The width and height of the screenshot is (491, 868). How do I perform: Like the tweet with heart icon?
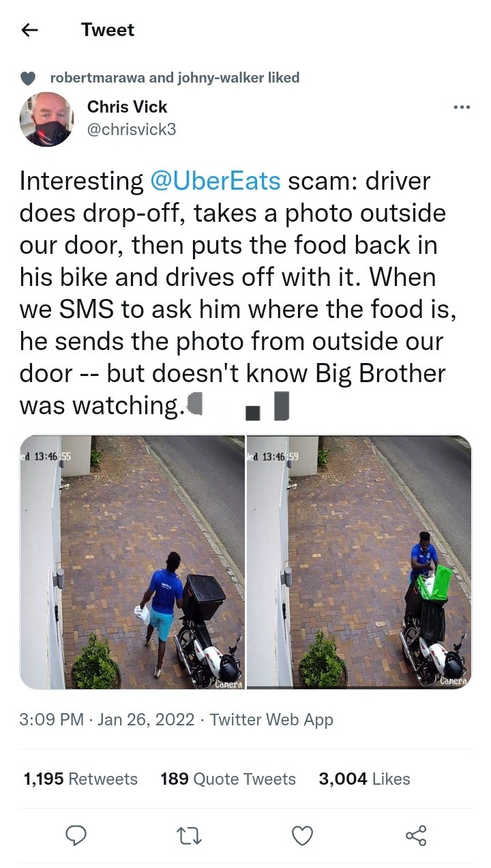click(302, 835)
